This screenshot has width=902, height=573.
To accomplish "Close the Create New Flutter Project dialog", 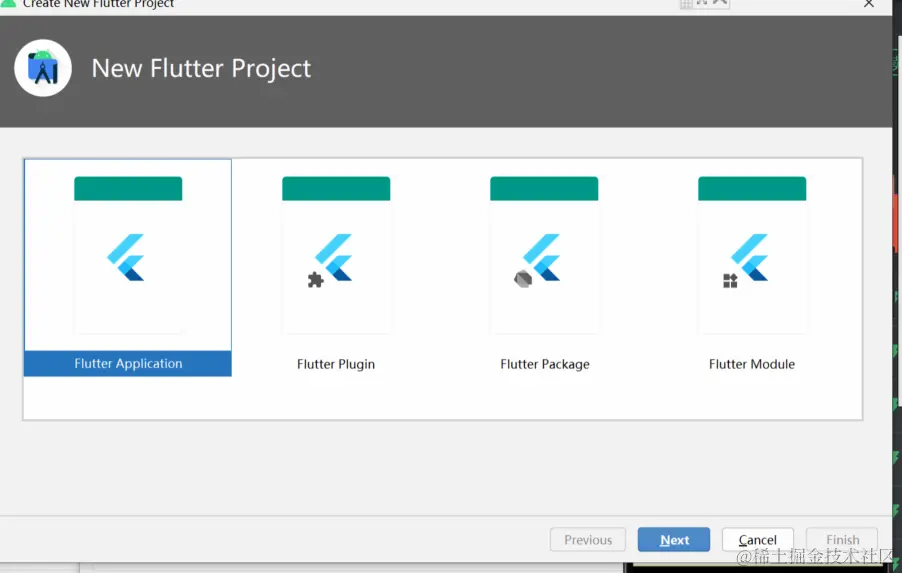I will point(869,4).
